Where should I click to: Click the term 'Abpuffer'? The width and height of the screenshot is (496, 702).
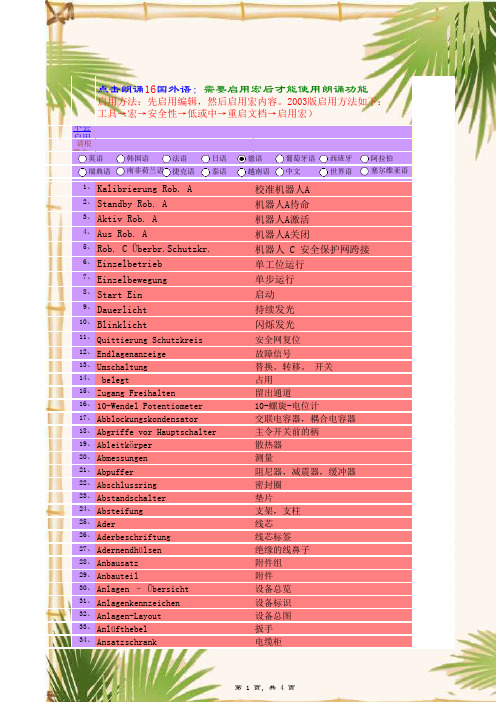(115, 472)
